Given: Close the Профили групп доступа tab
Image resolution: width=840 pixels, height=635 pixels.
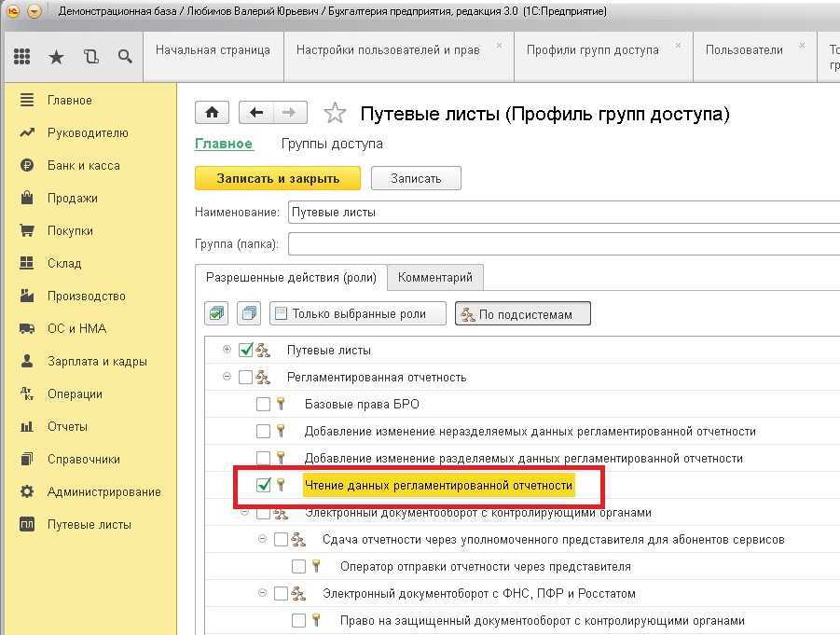Looking at the screenshot, I should [678, 46].
